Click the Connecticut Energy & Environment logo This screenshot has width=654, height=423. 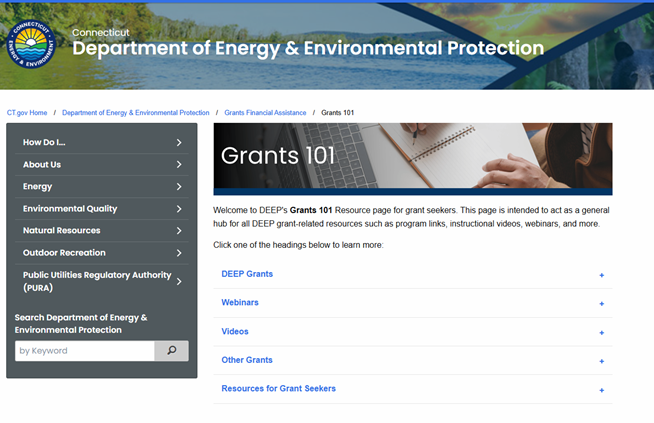[32, 45]
